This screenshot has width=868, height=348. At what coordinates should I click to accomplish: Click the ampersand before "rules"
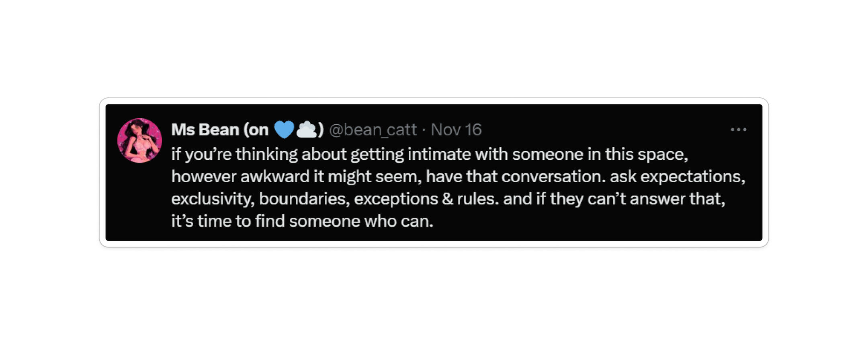tap(447, 199)
